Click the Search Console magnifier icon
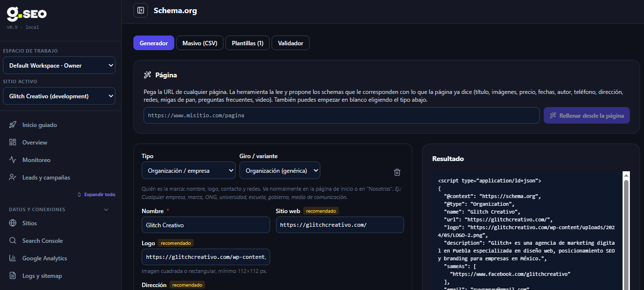The width and height of the screenshot is (644, 290). (13, 241)
